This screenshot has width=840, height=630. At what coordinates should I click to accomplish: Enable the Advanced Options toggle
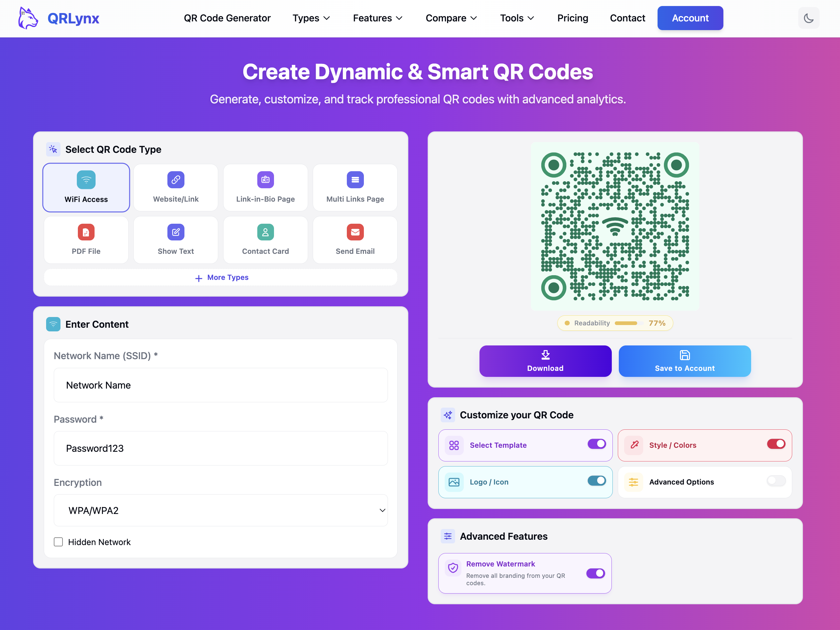click(776, 481)
